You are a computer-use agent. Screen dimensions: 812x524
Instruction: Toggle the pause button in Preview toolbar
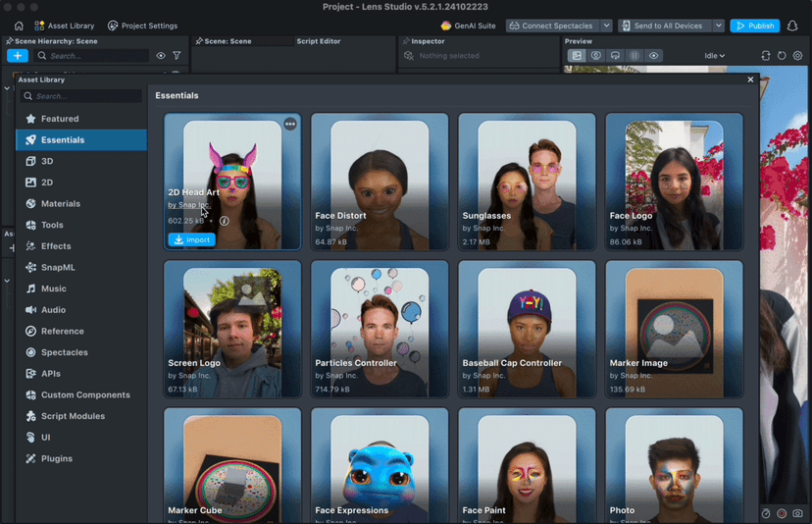tap(634, 56)
